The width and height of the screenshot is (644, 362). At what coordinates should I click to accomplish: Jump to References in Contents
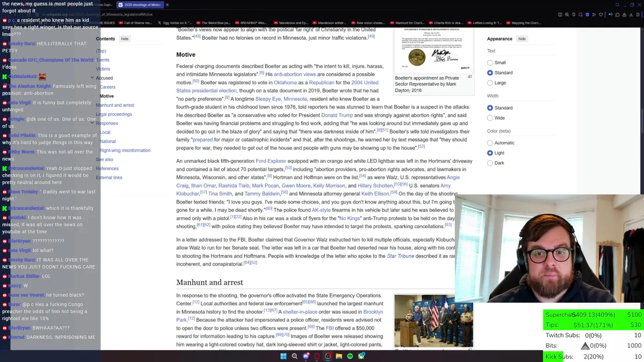(107, 168)
